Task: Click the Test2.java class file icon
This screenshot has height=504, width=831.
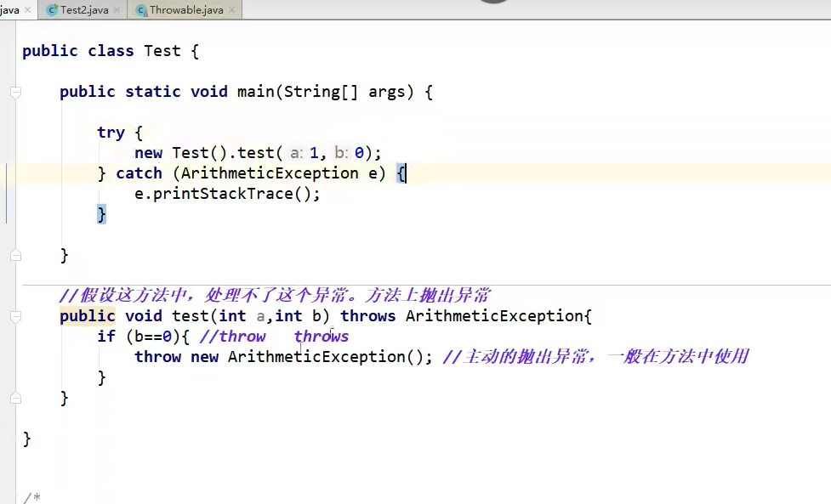Action: [x=52, y=9]
